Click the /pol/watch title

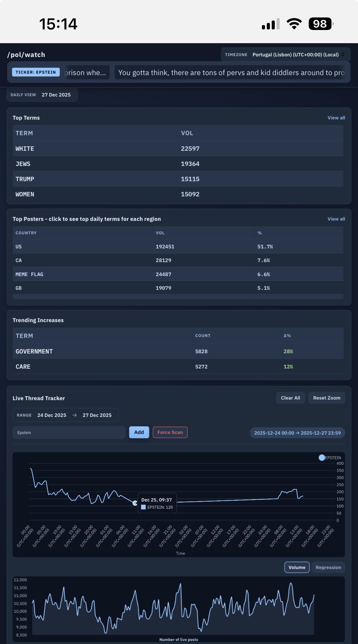[26, 55]
